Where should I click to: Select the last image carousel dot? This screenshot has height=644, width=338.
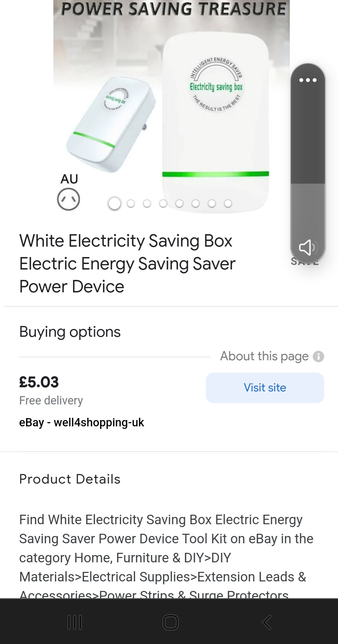coord(228,203)
